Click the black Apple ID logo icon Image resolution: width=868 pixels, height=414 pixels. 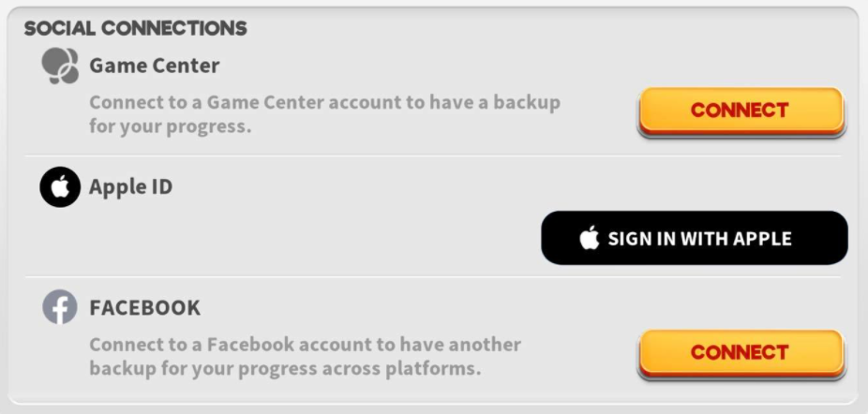coord(60,187)
